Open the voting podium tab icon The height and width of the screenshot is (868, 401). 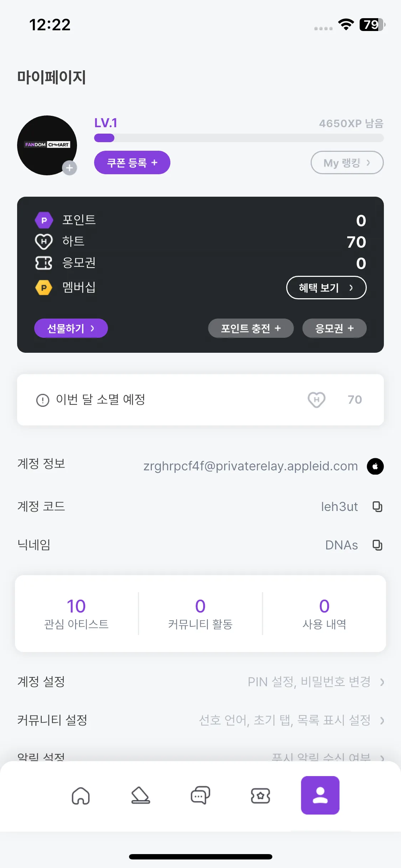(x=140, y=795)
